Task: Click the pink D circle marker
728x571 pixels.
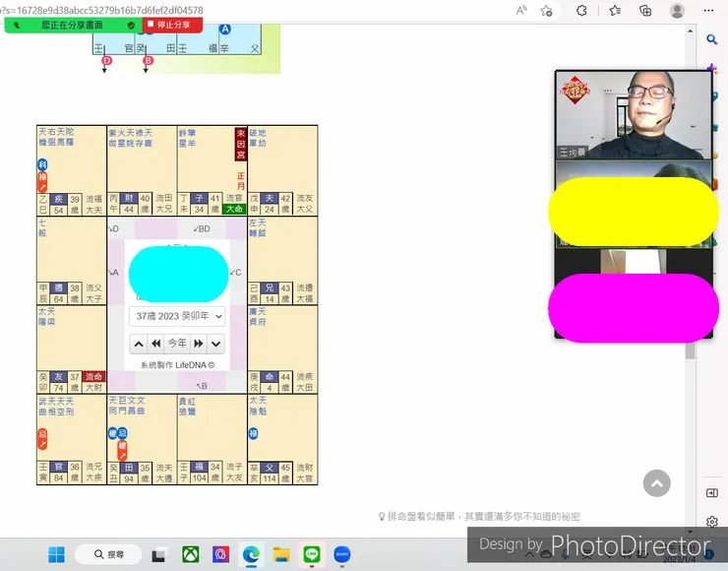Action: point(107,61)
